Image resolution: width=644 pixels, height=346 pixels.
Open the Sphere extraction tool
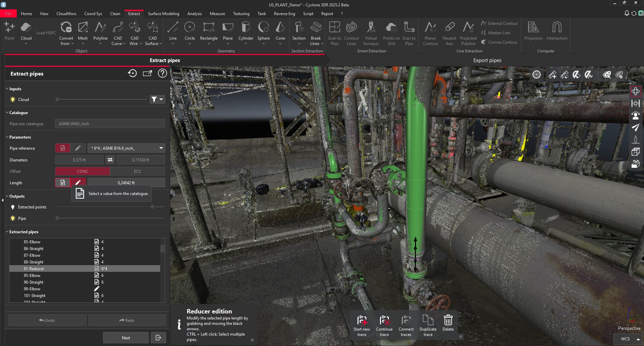click(263, 33)
